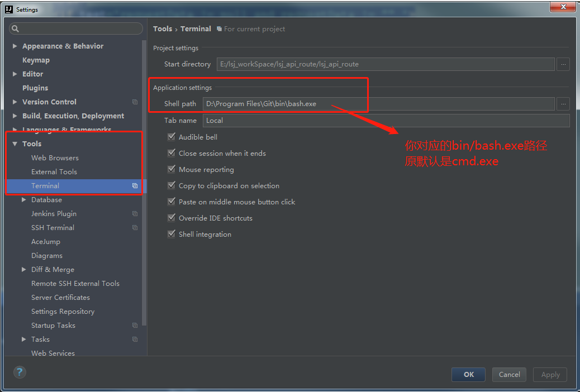This screenshot has height=392, width=580.
Task: Disable Mouse reporting
Action: click(171, 169)
